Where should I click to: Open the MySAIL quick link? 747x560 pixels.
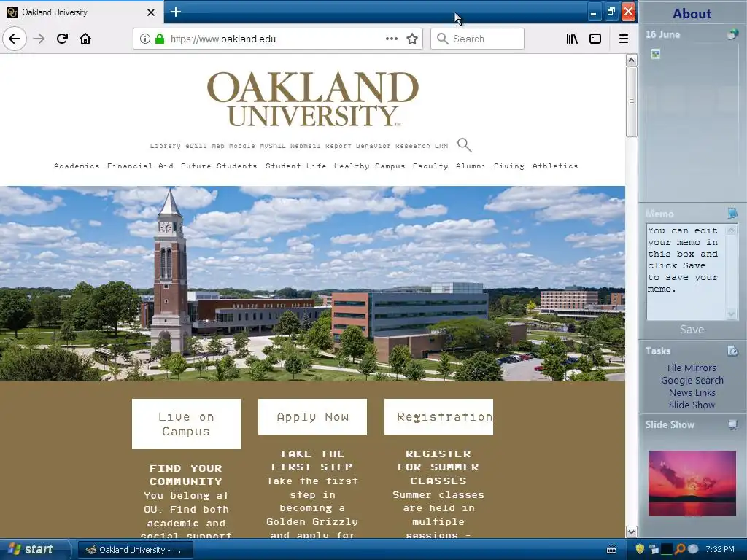click(273, 146)
